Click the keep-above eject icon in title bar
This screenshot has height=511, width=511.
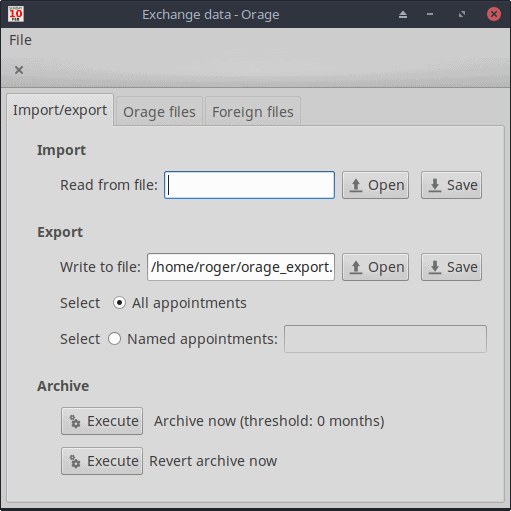tap(403, 14)
